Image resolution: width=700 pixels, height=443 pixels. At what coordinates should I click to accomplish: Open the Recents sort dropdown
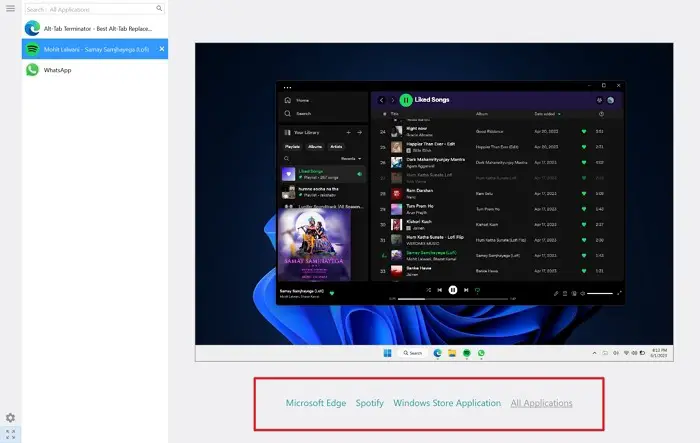(351, 159)
